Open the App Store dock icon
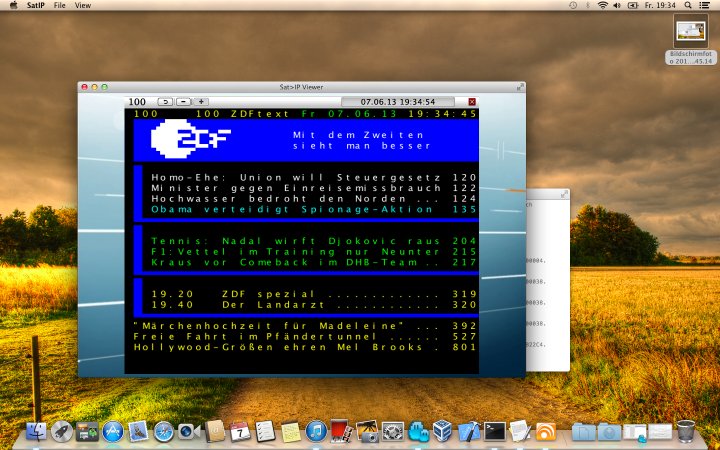The image size is (720, 450). pyautogui.click(x=111, y=431)
